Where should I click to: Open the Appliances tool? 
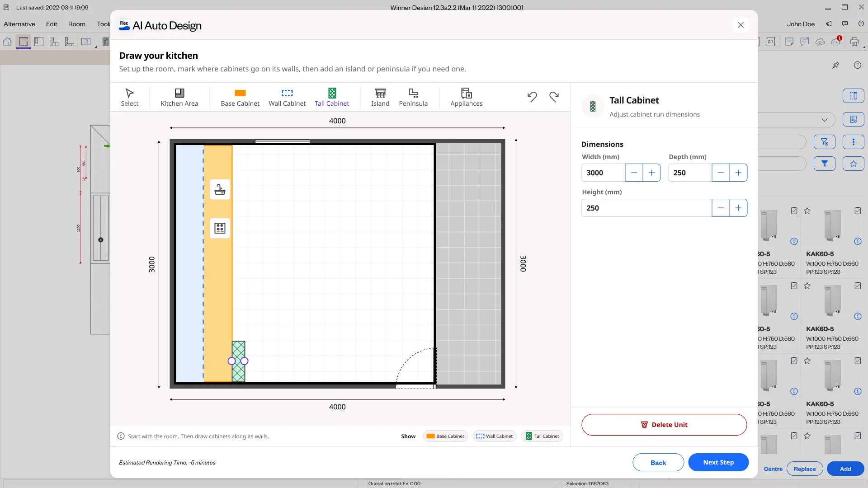click(x=466, y=97)
